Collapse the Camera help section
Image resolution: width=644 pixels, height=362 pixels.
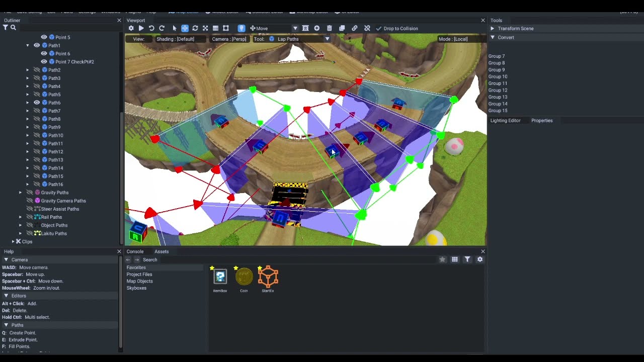point(6,260)
